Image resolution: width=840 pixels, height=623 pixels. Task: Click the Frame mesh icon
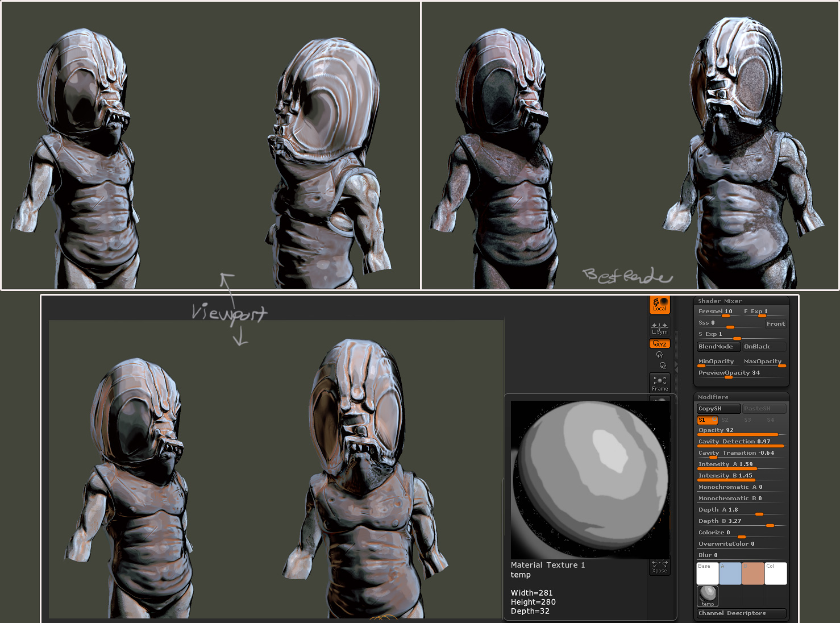pyautogui.click(x=660, y=383)
